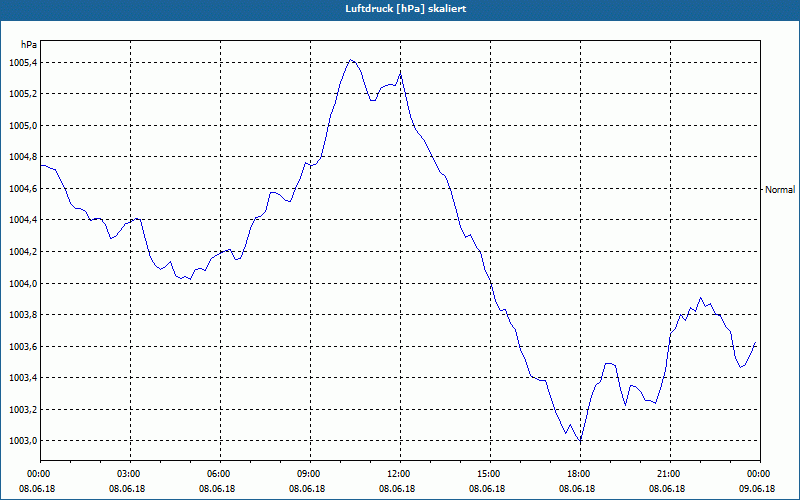Select the 1003,6 axis value
Image resolution: width=800 pixels, height=500 pixels.
point(23,346)
